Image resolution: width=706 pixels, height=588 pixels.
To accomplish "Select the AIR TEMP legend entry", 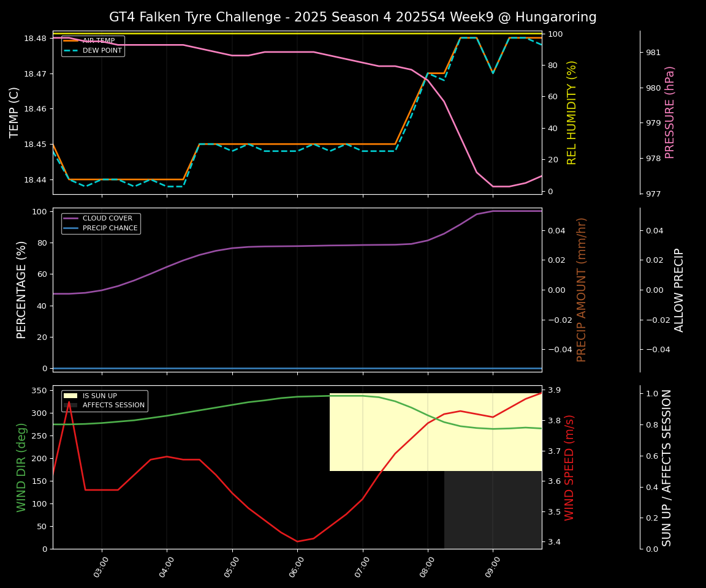I will [98, 41].
